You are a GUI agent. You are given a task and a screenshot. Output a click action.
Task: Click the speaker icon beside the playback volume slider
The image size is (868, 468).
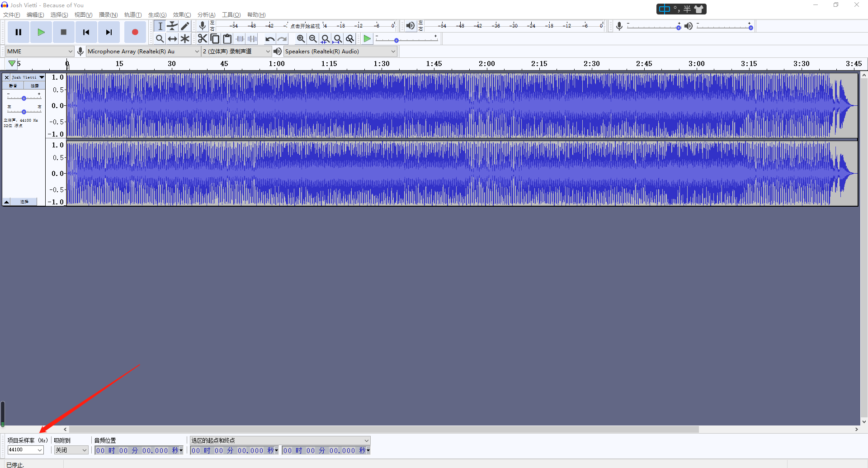689,26
